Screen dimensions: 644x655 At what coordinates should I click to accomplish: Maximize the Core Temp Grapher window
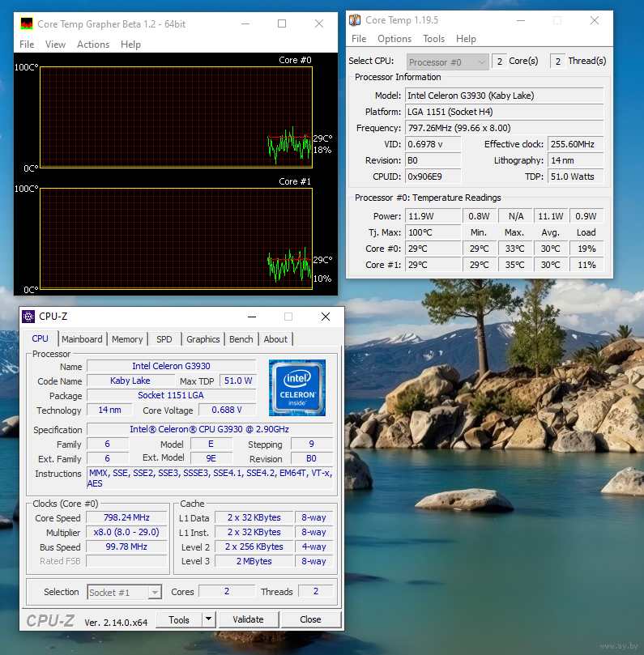pos(282,23)
